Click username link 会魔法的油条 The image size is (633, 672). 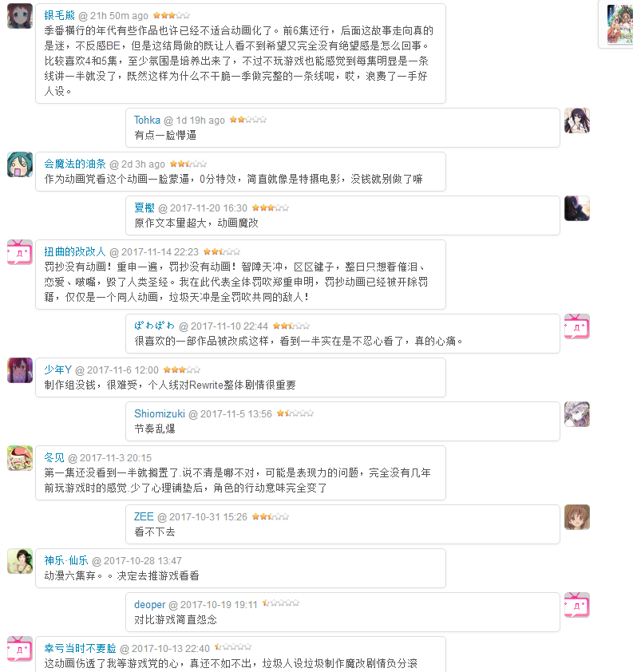75,164
